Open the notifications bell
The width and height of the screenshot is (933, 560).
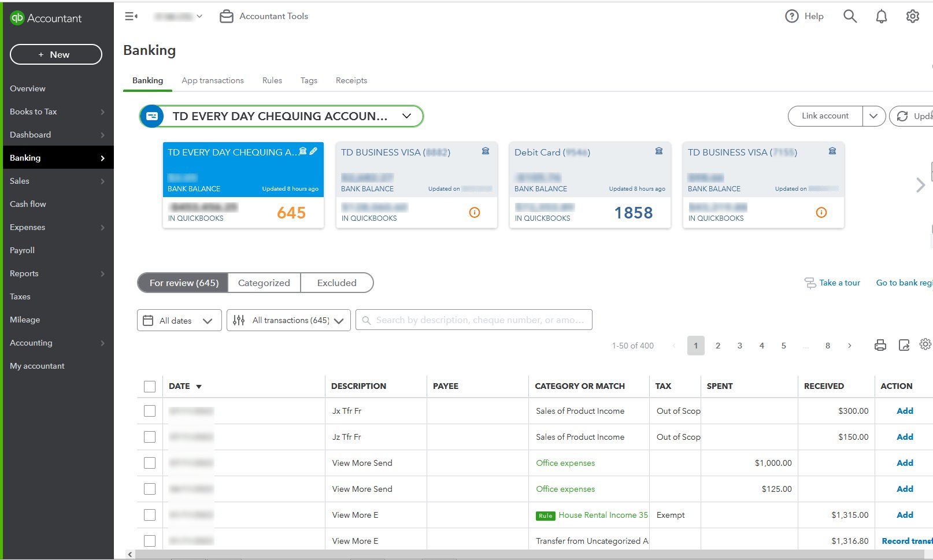[x=881, y=16]
